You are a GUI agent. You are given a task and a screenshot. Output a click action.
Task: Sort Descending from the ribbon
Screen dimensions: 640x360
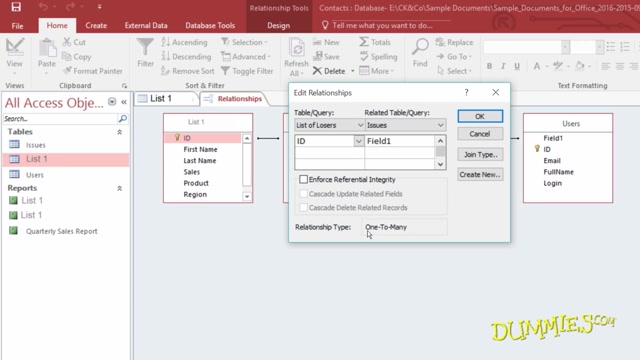click(186, 56)
